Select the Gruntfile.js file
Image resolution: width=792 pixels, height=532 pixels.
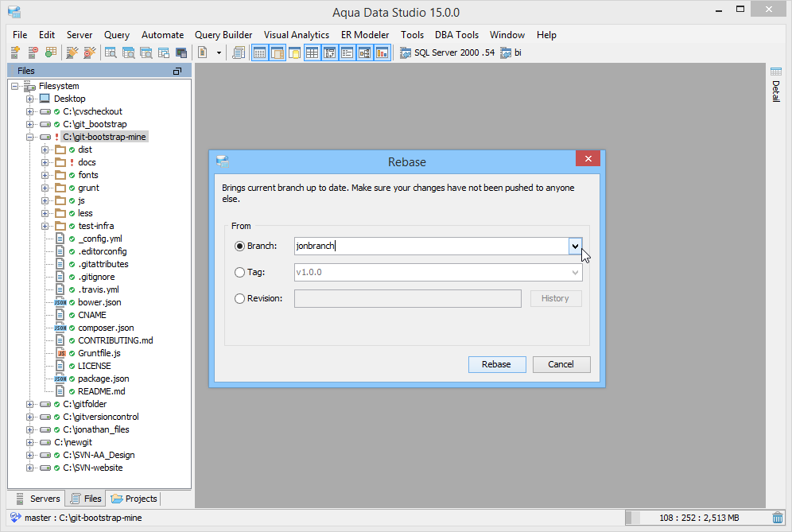pos(99,353)
